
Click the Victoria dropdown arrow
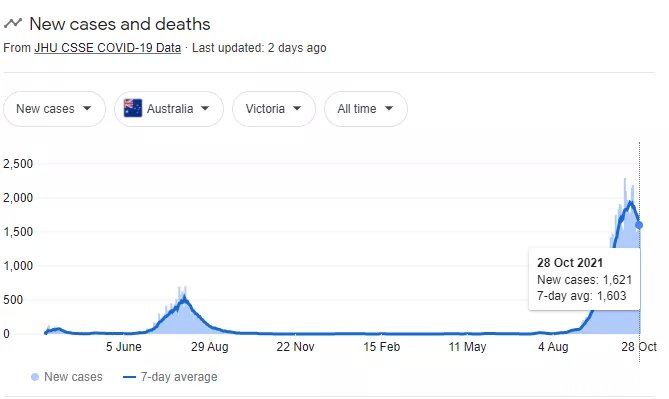[x=297, y=108]
